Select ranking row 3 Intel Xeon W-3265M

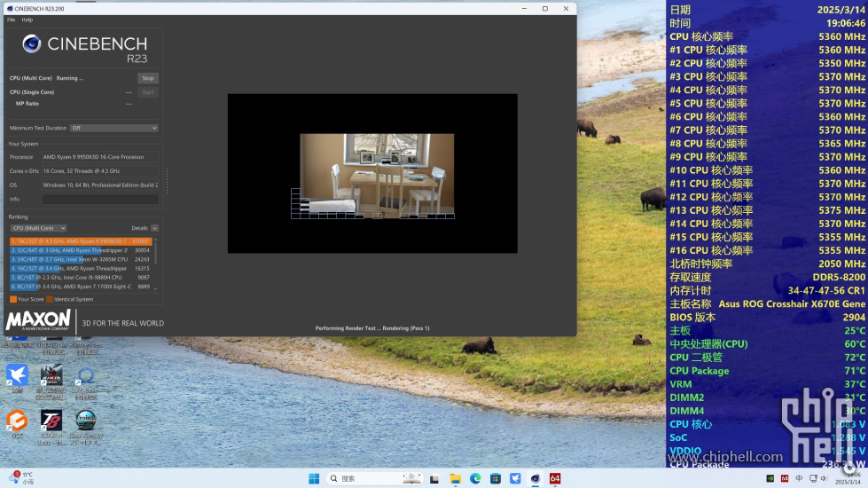(81, 259)
